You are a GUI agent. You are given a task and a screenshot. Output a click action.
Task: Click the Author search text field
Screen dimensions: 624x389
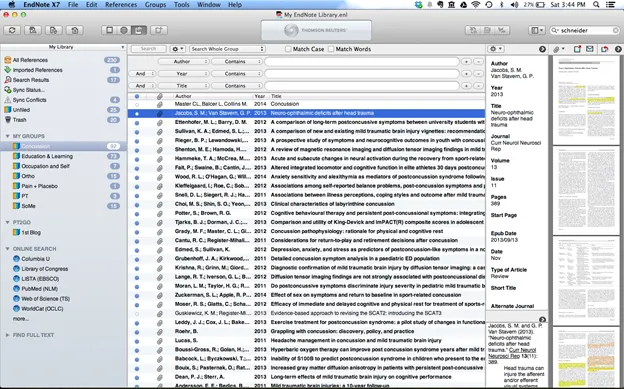pyautogui.click(x=362, y=62)
